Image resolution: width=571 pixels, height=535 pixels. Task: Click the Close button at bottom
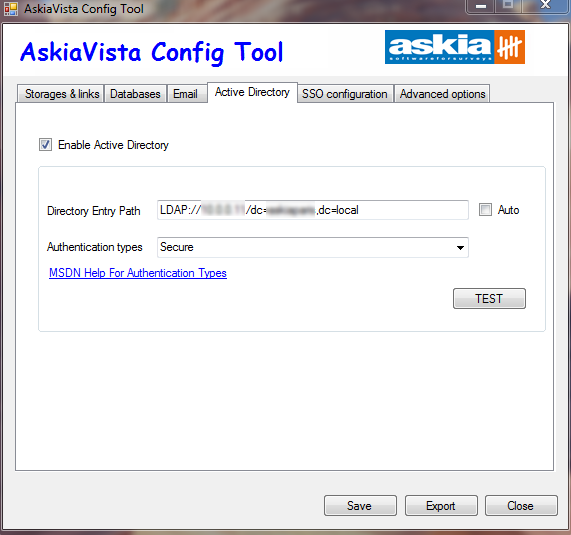coord(521,506)
